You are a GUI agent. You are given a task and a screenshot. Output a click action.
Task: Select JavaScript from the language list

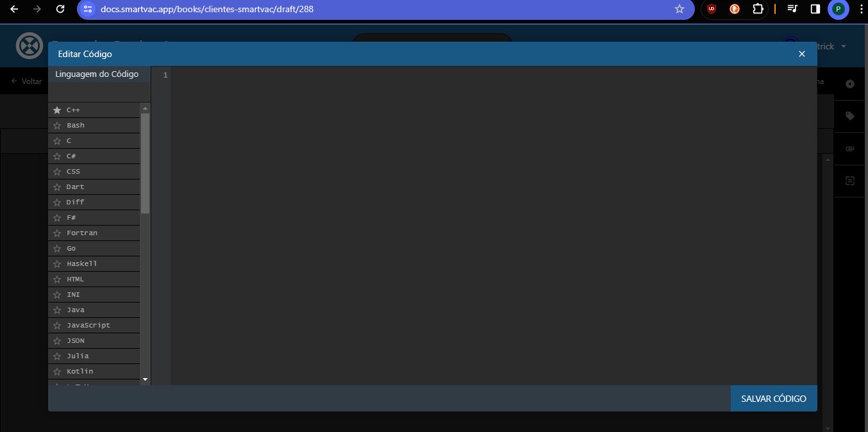point(88,326)
